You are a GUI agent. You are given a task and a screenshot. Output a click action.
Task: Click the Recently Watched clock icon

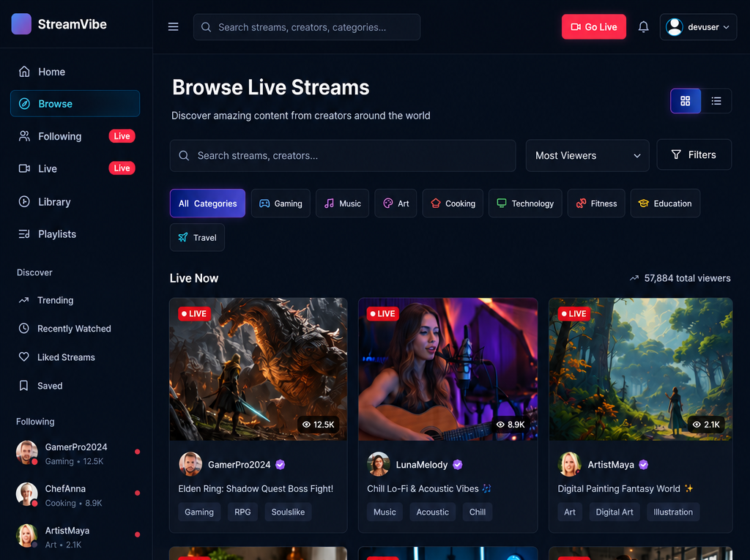click(x=24, y=329)
